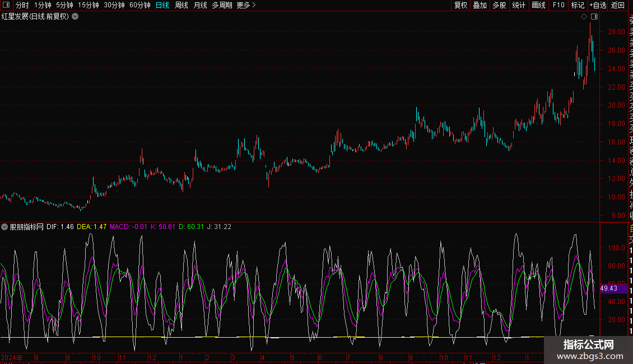Click the J: 31.22 value
The width and height of the screenshot is (633, 364).
tap(219, 227)
